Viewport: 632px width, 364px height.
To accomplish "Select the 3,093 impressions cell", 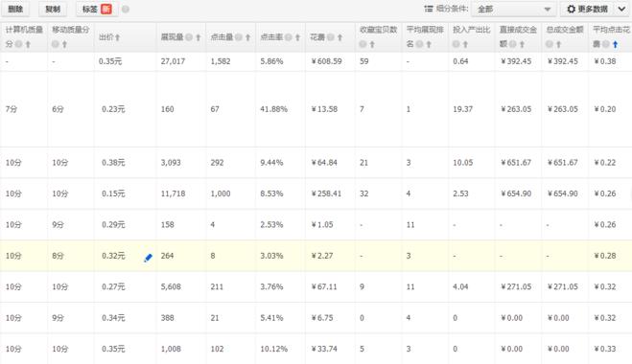I will (x=171, y=163).
